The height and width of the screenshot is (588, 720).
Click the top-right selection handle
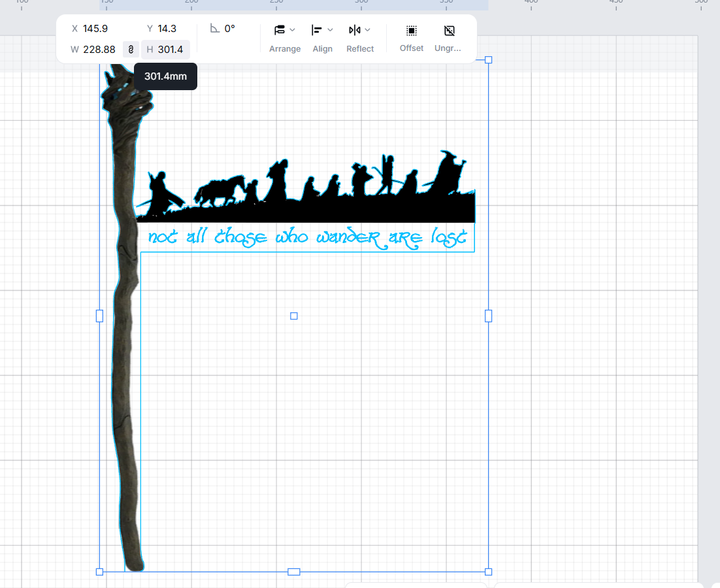[489, 59]
